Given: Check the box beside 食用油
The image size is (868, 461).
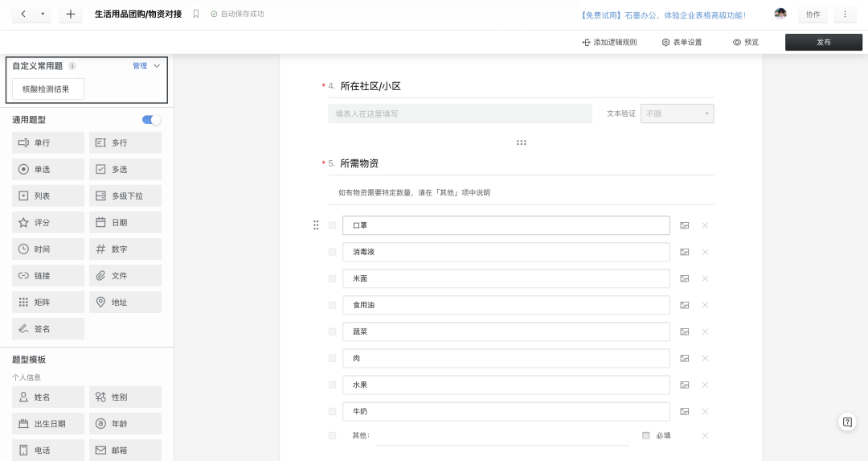Looking at the screenshot, I should [x=332, y=305].
